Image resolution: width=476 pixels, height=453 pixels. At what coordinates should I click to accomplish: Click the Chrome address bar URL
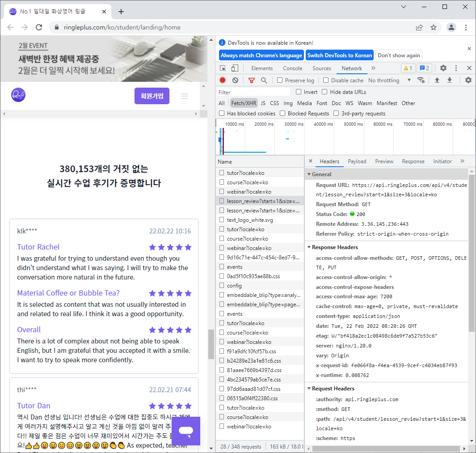[x=122, y=27]
